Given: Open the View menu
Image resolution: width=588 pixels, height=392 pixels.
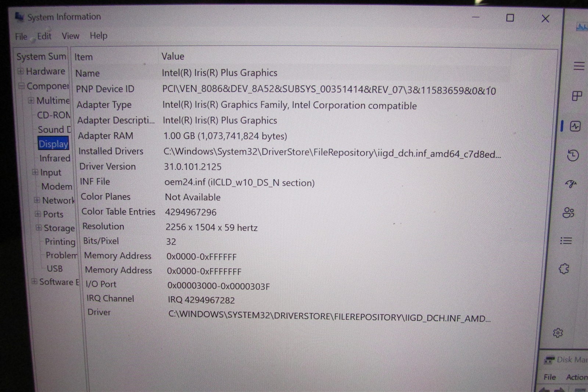Looking at the screenshot, I should point(70,36).
